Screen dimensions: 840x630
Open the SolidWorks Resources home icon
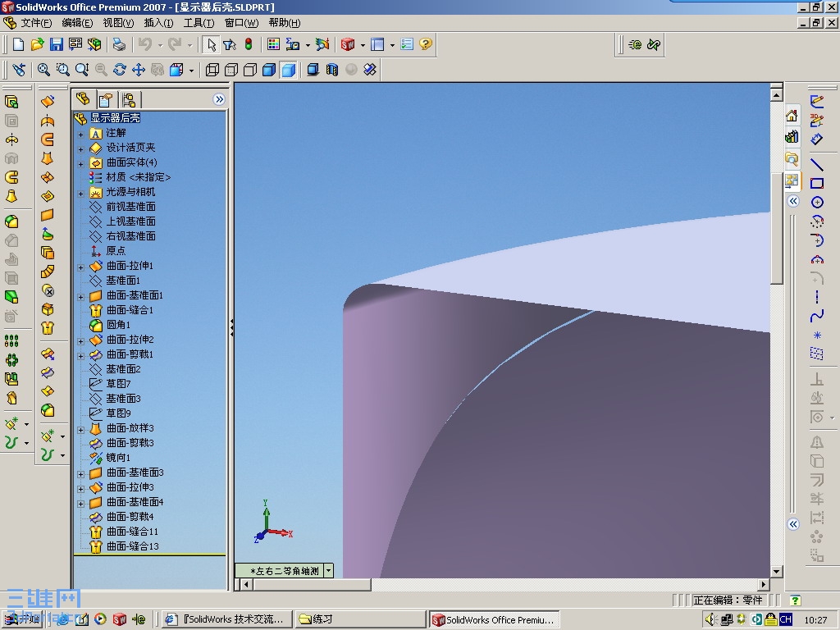792,116
